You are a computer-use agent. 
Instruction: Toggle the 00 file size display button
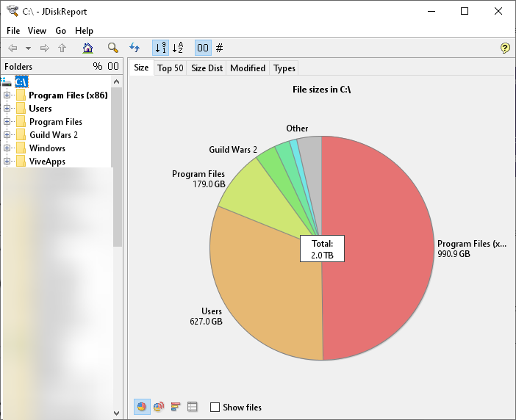[203, 48]
